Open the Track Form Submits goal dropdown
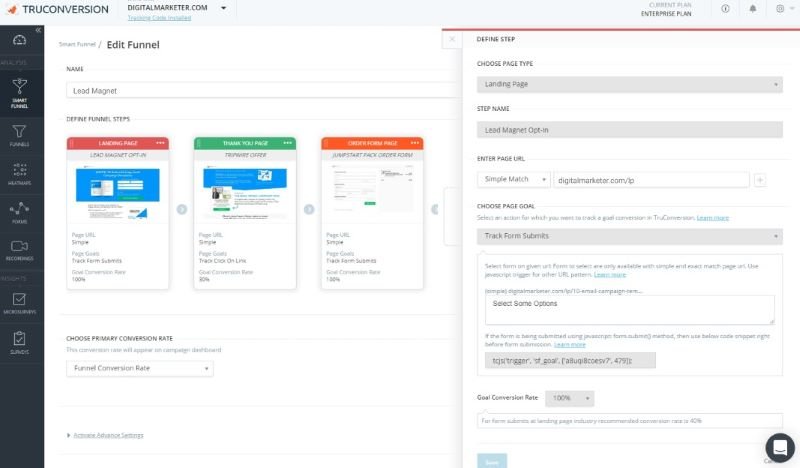Viewport: 800px width, 468px height. pos(630,236)
